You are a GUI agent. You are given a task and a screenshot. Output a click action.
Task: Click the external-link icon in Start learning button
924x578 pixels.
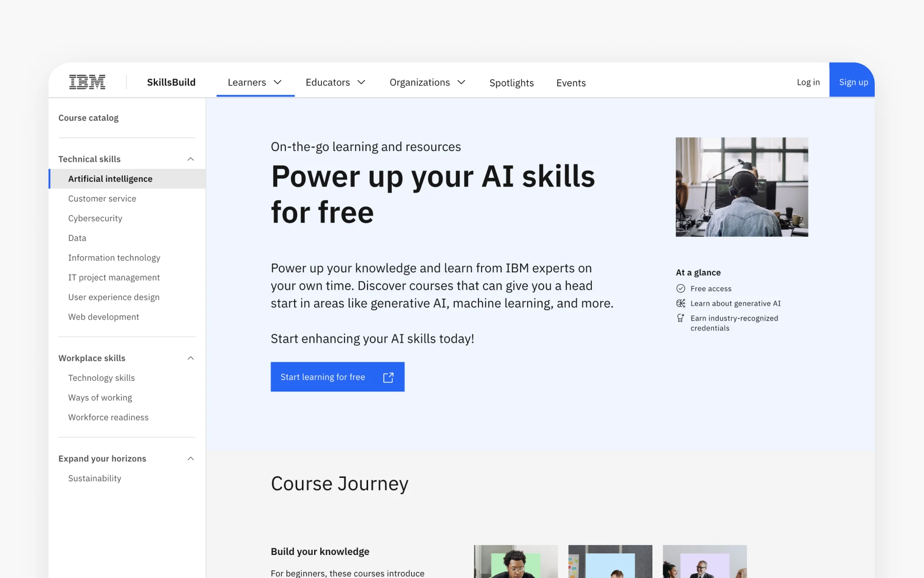[389, 377]
